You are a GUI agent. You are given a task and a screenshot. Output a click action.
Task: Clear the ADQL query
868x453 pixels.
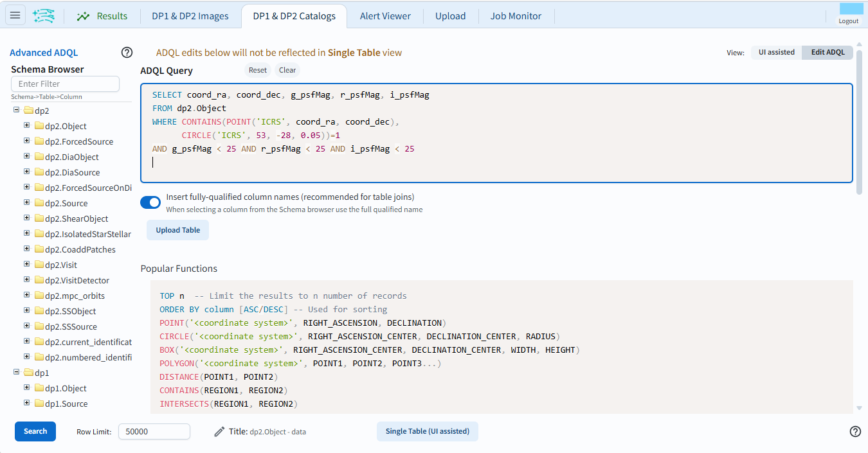pyautogui.click(x=287, y=70)
